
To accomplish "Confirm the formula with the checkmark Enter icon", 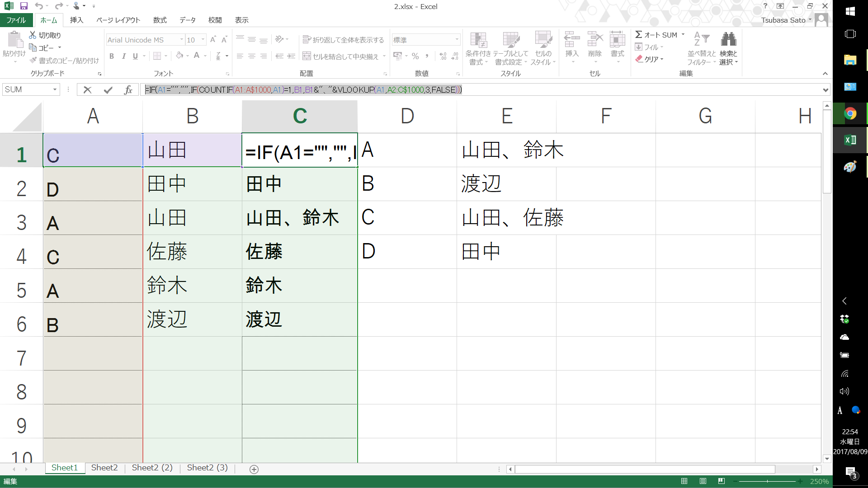I will 108,90.
